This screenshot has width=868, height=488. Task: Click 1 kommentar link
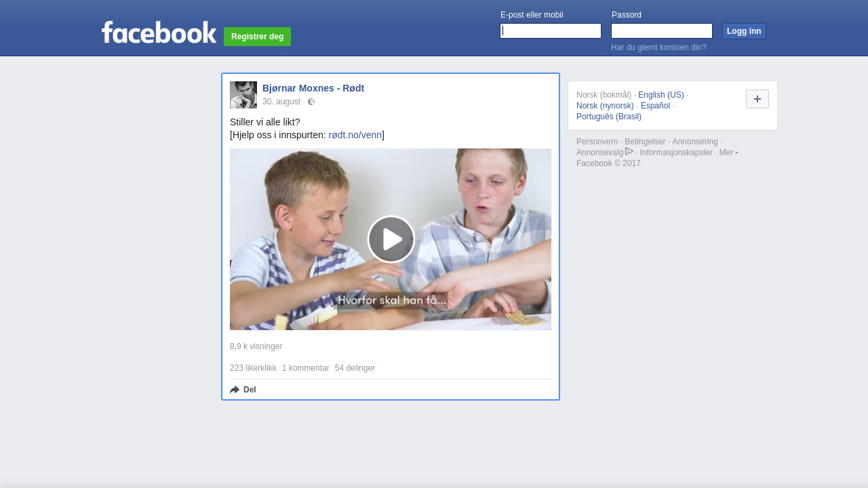[306, 368]
